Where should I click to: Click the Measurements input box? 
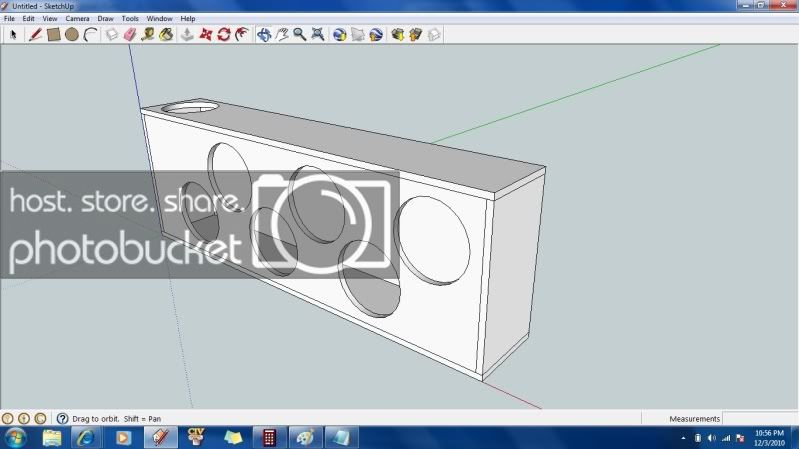[760, 418]
